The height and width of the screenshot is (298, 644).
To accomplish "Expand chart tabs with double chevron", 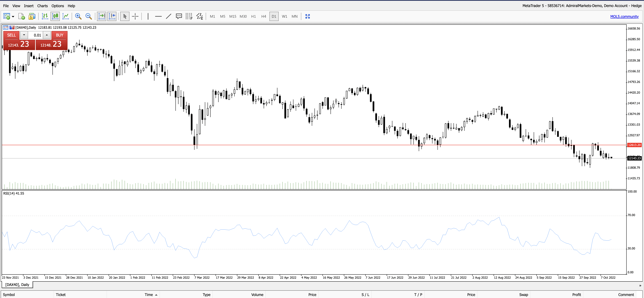I will [640, 285].
